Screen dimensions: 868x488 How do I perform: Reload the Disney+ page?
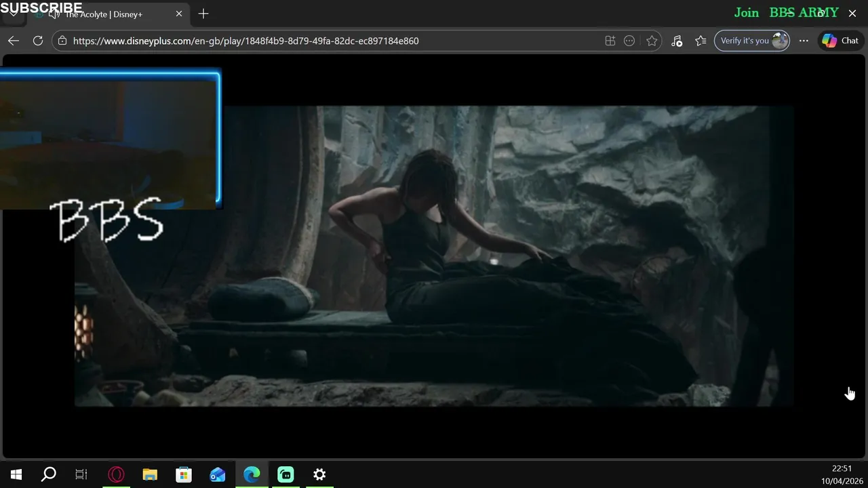click(38, 41)
